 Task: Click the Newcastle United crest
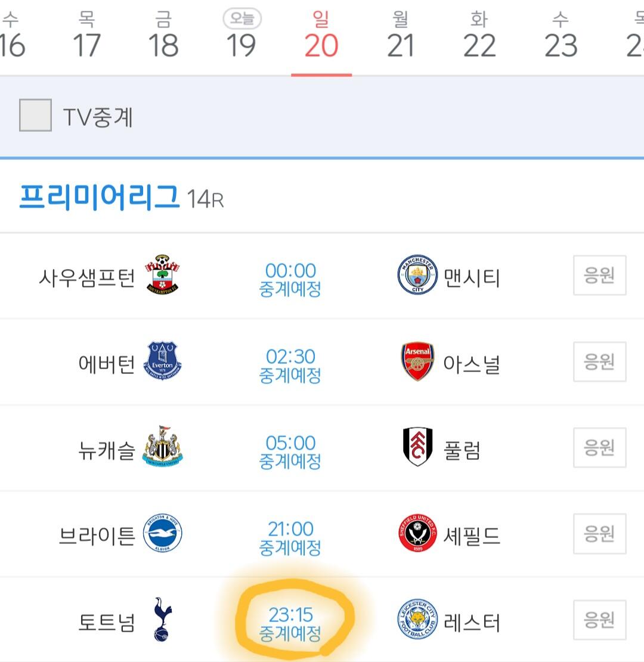[162, 446]
